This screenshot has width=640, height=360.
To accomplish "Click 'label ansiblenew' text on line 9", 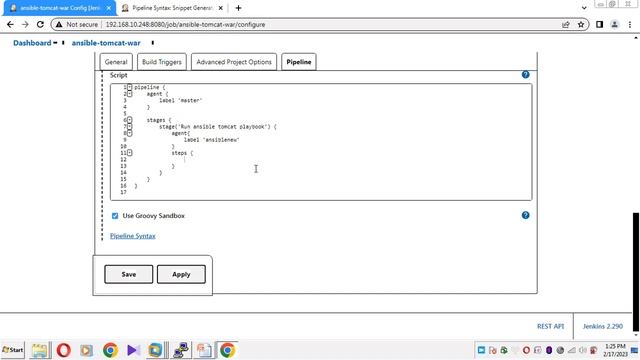I will tap(211, 140).
